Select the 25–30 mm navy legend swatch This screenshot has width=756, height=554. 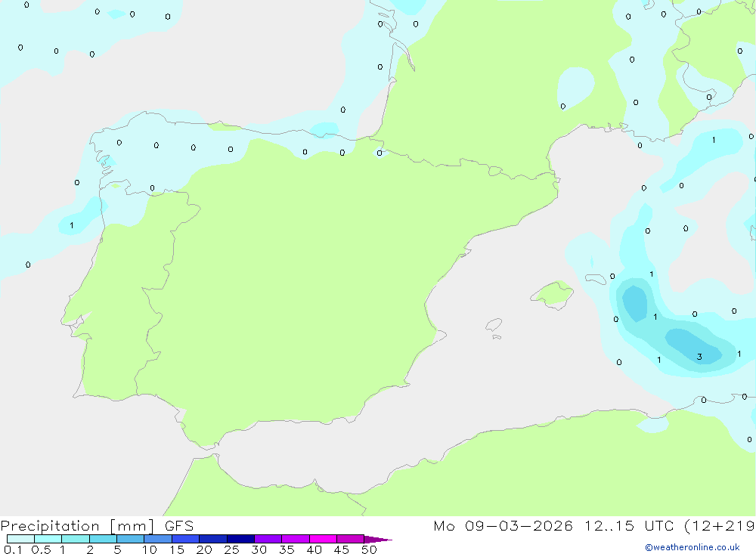(x=240, y=539)
